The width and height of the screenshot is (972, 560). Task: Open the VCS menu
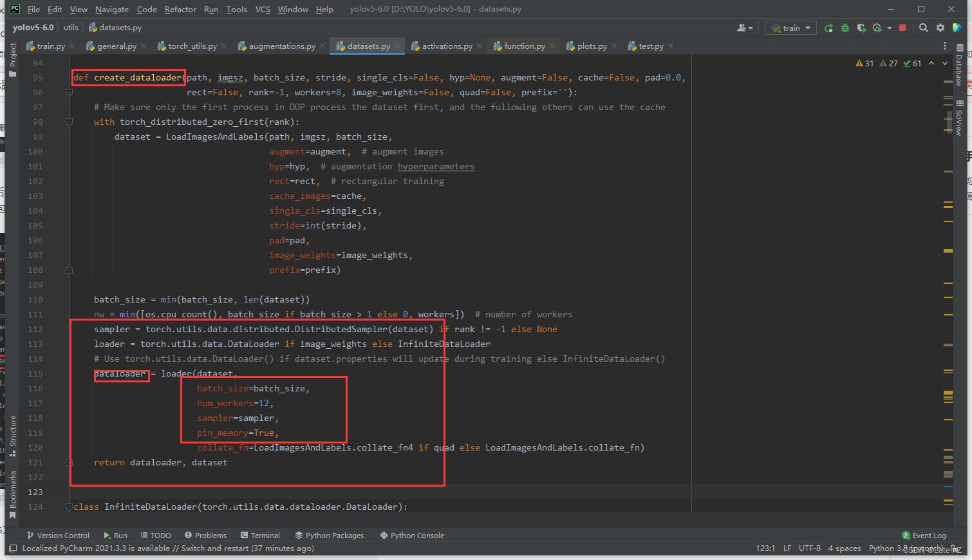pos(263,9)
